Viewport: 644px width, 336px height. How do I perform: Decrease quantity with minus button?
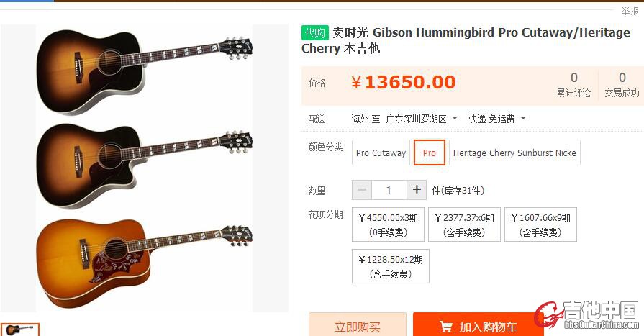click(362, 190)
